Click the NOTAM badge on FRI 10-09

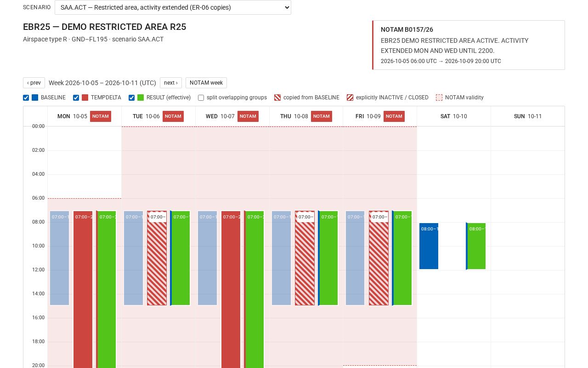pyautogui.click(x=394, y=116)
